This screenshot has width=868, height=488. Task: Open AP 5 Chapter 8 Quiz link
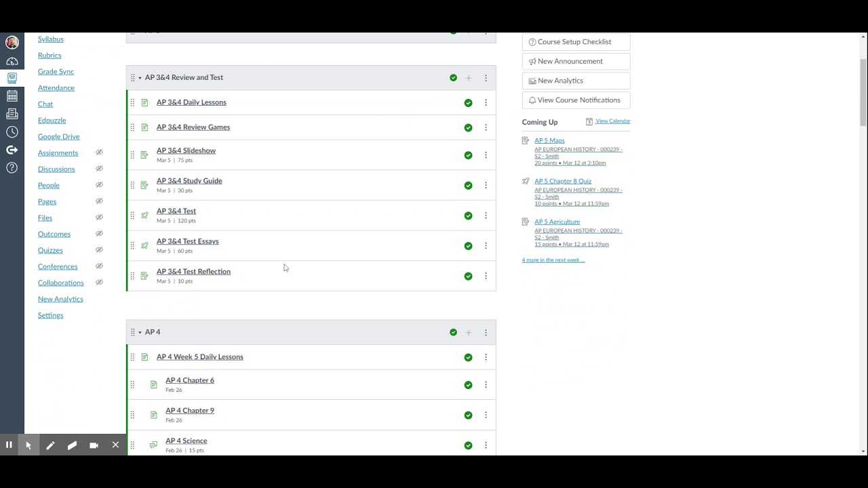pos(563,181)
